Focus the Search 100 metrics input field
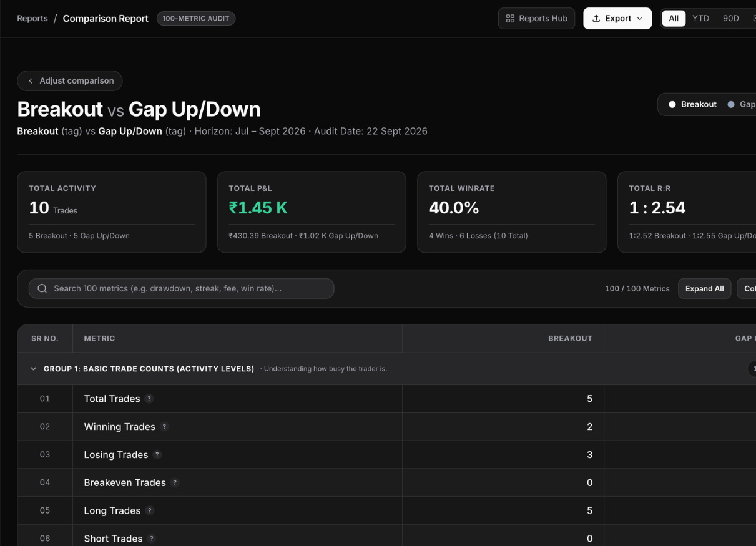The height and width of the screenshot is (546, 756). [x=181, y=288]
